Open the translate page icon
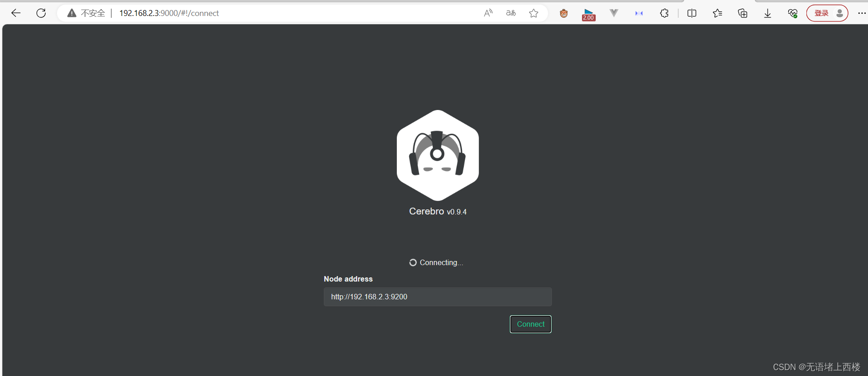The height and width of the screenshot is (376, 868). [x=511, y=13]
